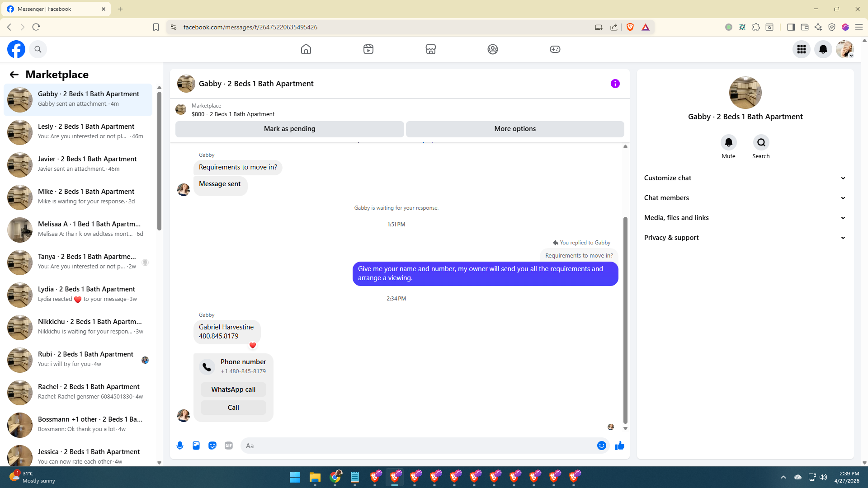Open a new browser tab
868x488 pixels.
coord(120,9)
